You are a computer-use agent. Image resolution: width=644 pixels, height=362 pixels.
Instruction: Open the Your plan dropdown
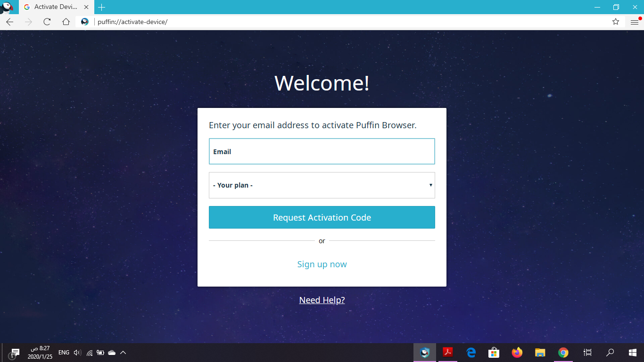[x=322, y=185]
